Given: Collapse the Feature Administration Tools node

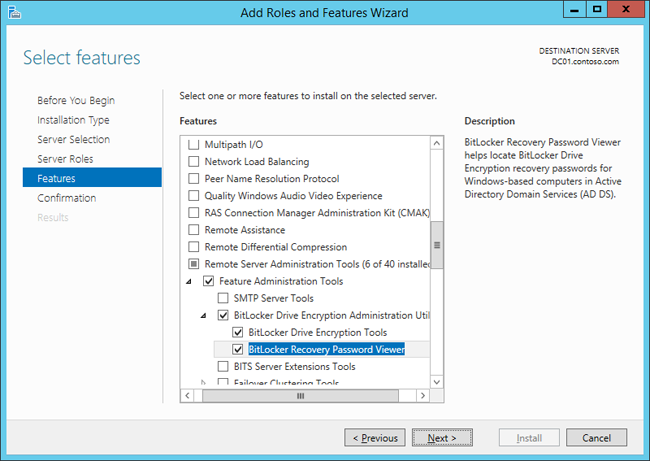Looking at the screenshot, I should [x=191, y=282].
